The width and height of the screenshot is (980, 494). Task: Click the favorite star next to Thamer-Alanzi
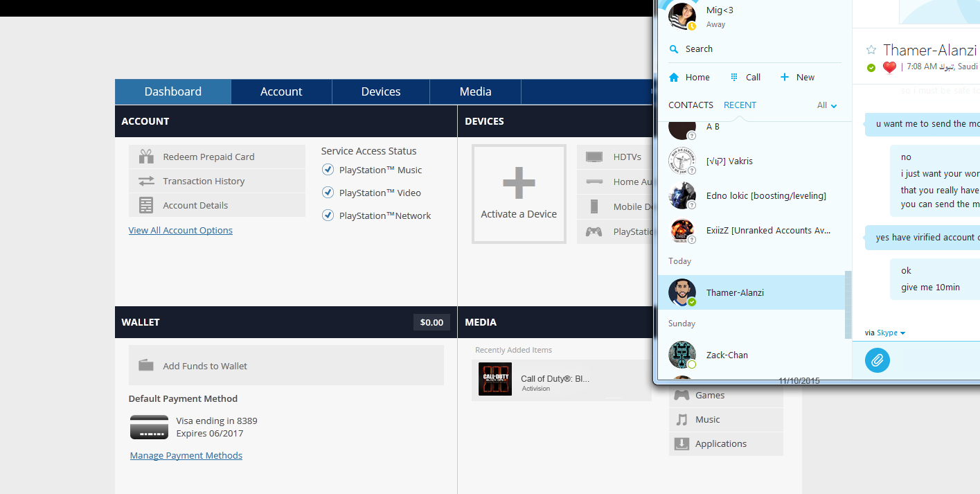tap(871, 49)
